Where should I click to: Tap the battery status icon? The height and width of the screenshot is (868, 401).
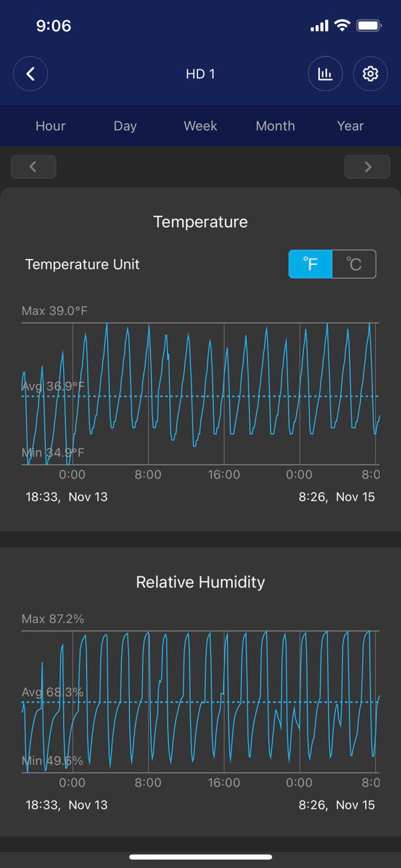[x=368, y=26]
